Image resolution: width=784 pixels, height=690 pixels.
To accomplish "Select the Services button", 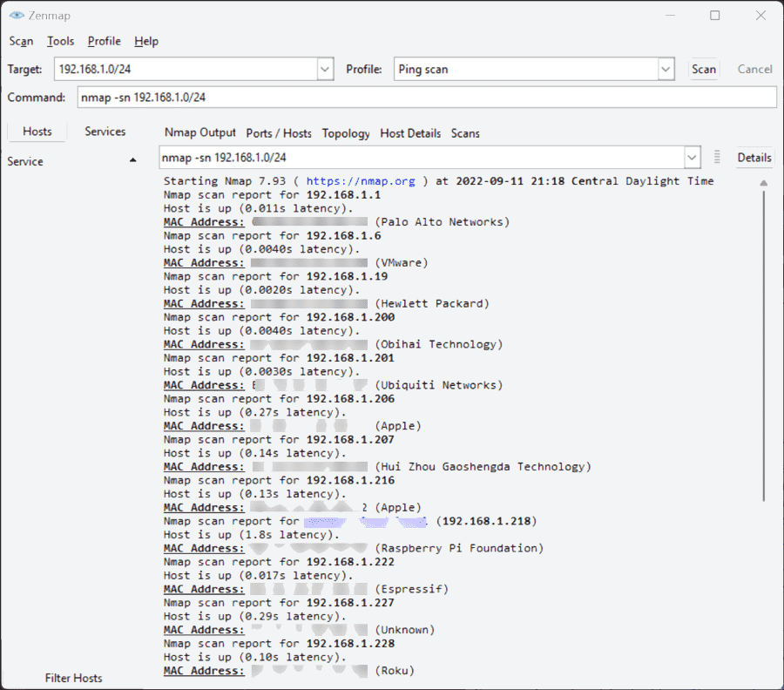I will 105,132.
